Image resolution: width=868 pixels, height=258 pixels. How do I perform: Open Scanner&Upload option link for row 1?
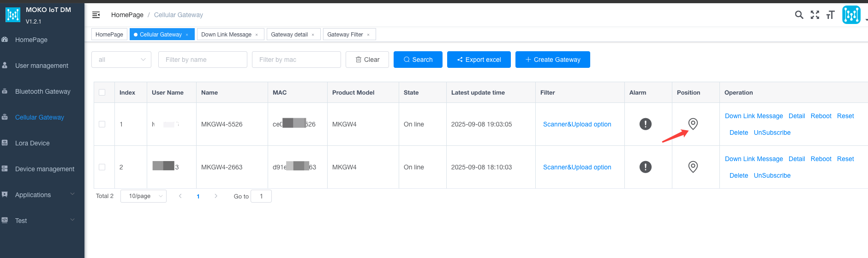point(577,124)
